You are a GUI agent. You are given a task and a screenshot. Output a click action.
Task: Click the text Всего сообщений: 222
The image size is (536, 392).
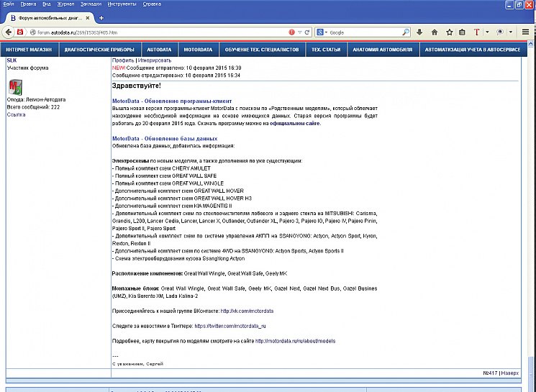33,107
